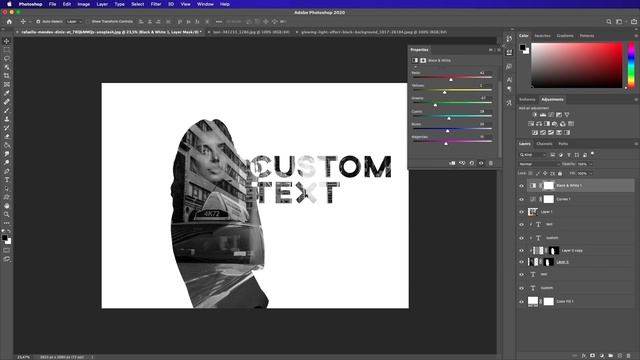Switch to the Swatches tab
The height and width of the screenshot is (360, 640).
pos(542,36)
